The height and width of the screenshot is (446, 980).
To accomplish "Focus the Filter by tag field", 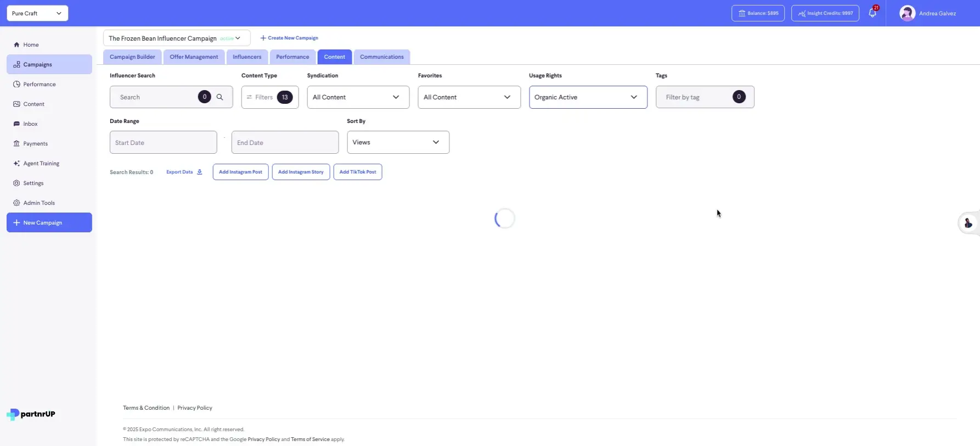I will [705, 97].
